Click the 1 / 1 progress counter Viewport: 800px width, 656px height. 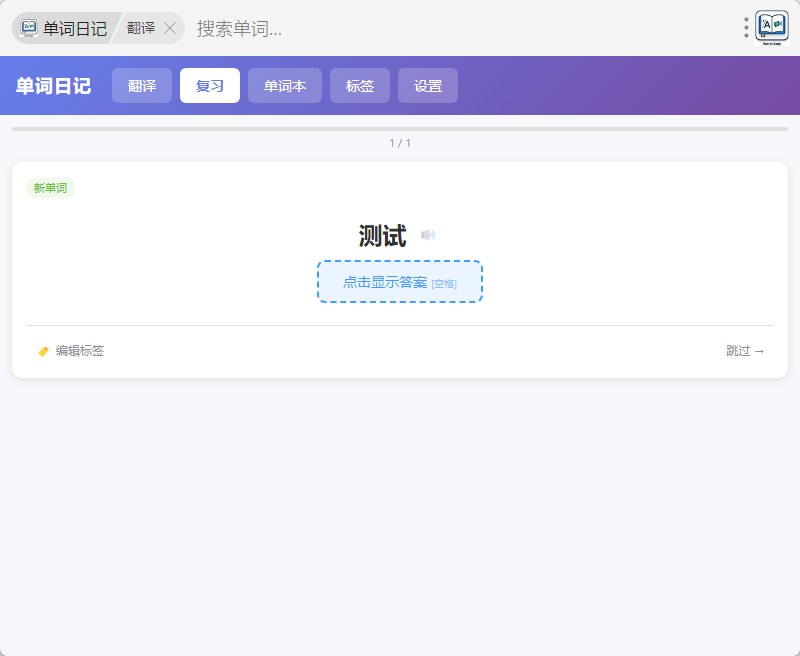tap(400, 143)
